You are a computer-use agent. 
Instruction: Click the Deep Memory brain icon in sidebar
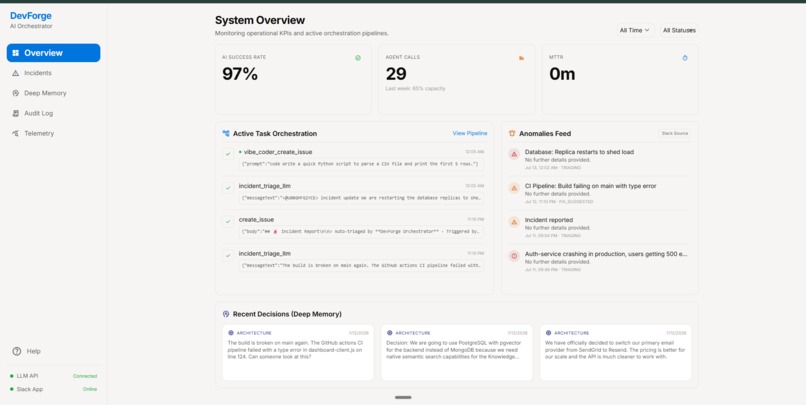(15, 93)
